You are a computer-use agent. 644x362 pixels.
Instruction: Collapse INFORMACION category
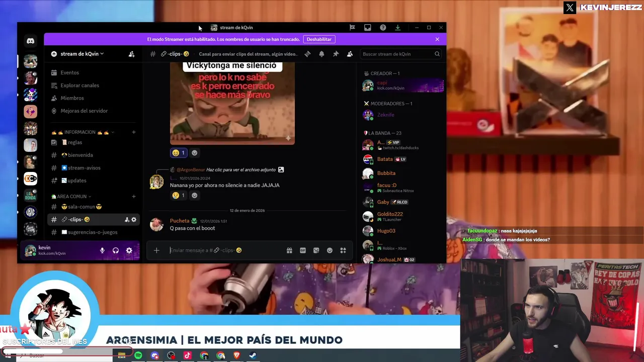click(83, 132)
